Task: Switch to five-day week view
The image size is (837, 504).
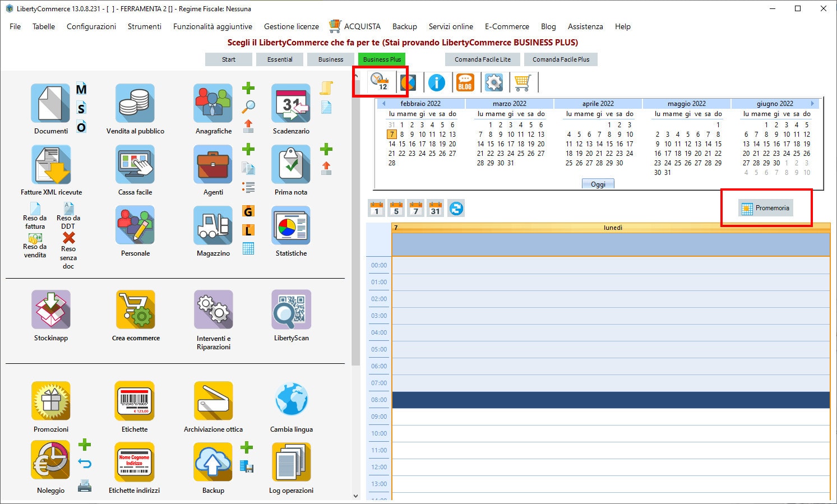Action: pyautogui.click(x=396, y=209)
